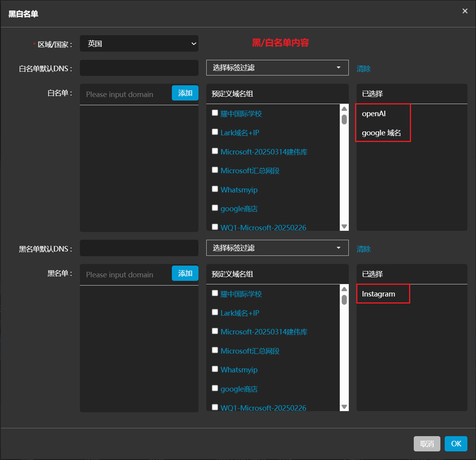Check 耀中国际学校 in whitelist domain groups
Screen dimensions: 476x460
pos(215,113)
